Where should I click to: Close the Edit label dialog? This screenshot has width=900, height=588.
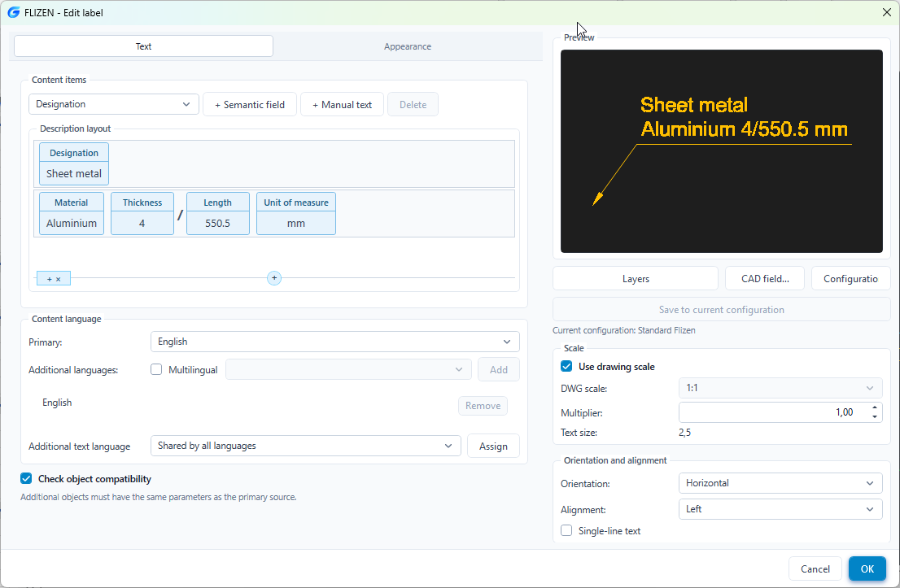tap(887, 12)
